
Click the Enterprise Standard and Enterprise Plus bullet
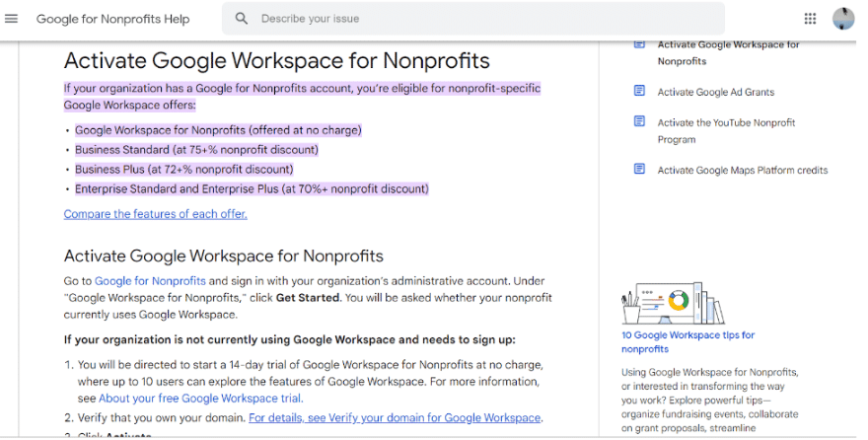252,189
